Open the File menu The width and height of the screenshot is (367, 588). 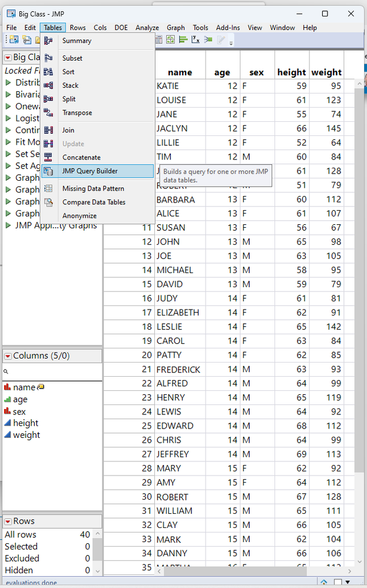(x=12, y=28)
